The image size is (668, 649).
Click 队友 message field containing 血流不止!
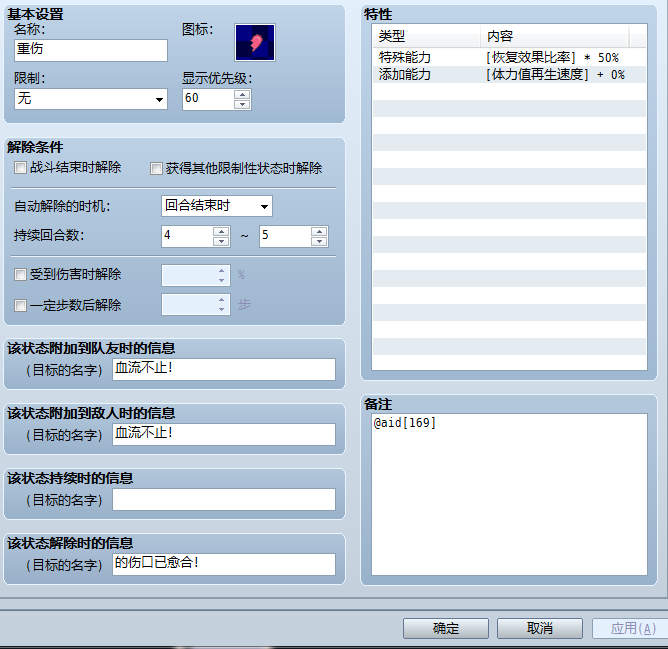tap(224, 369)
